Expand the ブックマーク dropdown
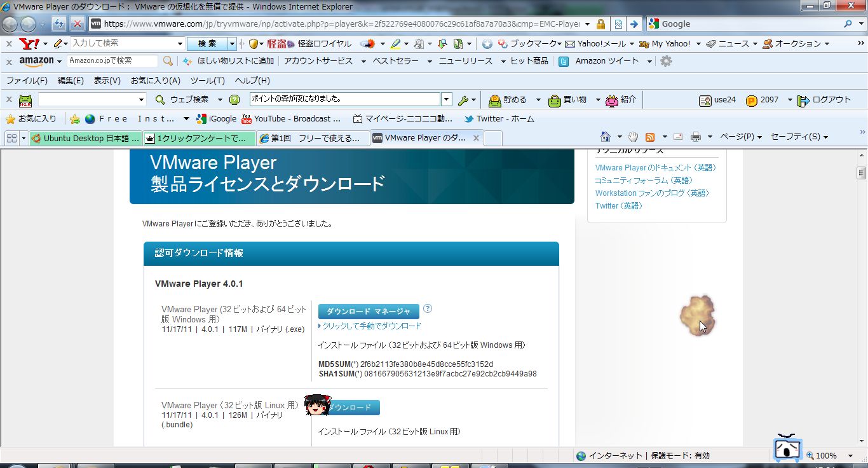 [559, 44]
